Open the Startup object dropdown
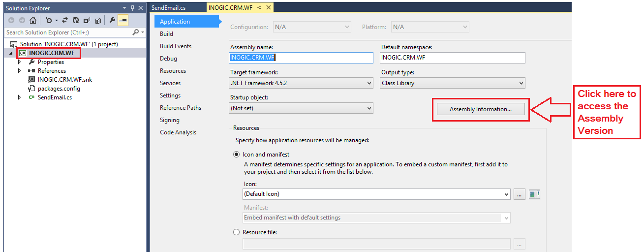The image size is (644, 252). (x=369, y=108)
